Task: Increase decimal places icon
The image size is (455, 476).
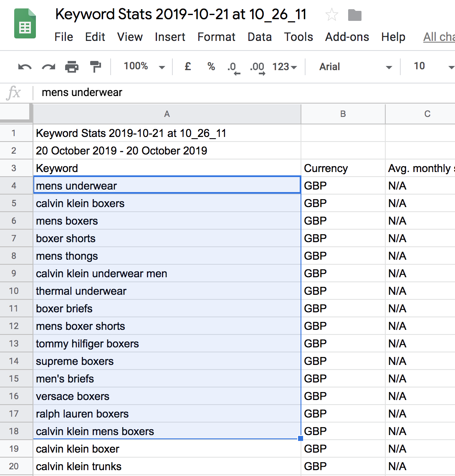Action: (257, 67)
